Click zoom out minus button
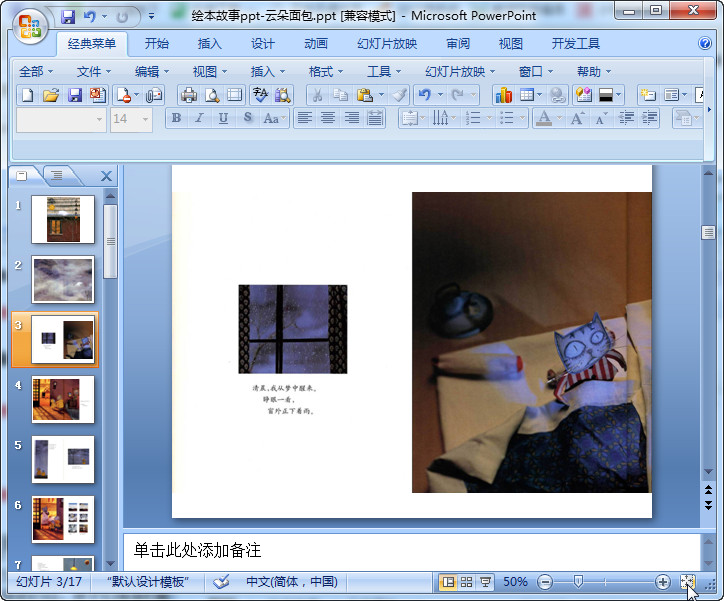The width and height of the screenshot is (724, 601). point(545,582)
